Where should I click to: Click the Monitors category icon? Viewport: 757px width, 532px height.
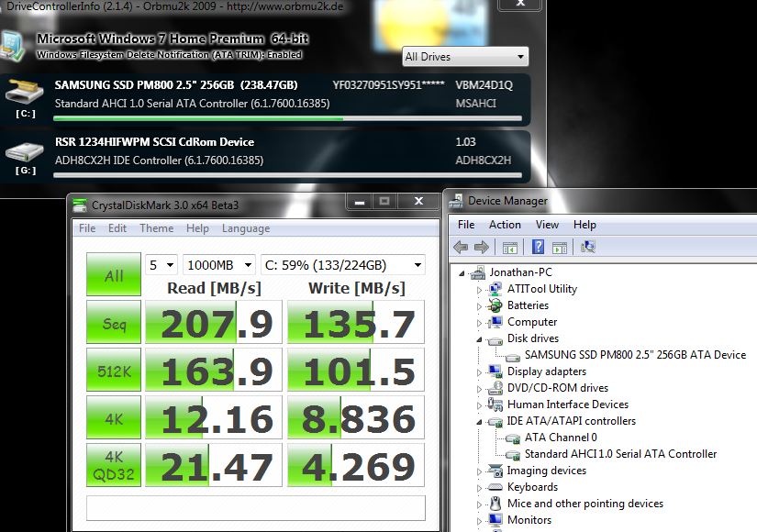click(x=495, y=520)
